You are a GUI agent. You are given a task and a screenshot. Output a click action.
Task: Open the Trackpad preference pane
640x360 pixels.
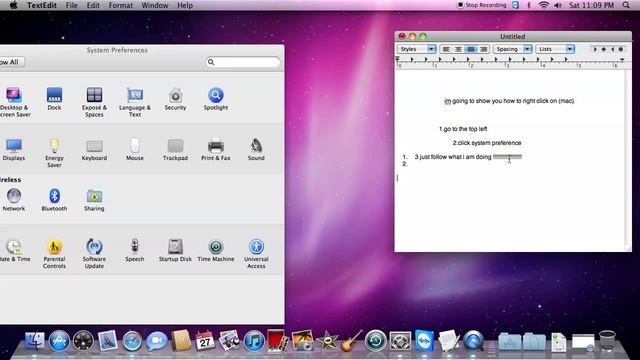pos(176,149)
